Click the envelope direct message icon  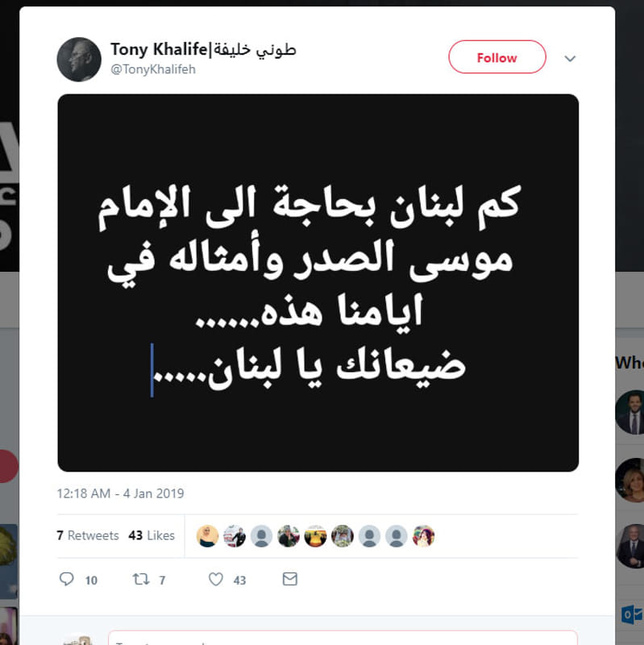coord(290,579)
